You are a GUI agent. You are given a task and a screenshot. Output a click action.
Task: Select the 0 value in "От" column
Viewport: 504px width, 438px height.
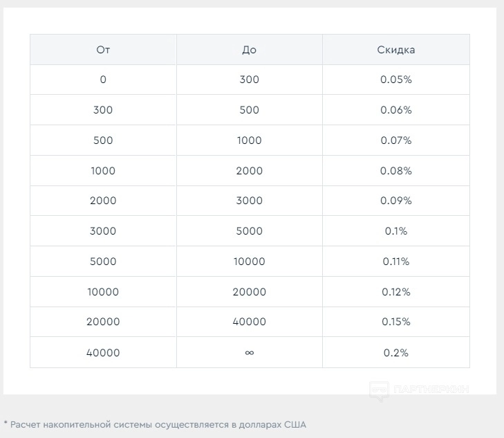pos(103,80)
